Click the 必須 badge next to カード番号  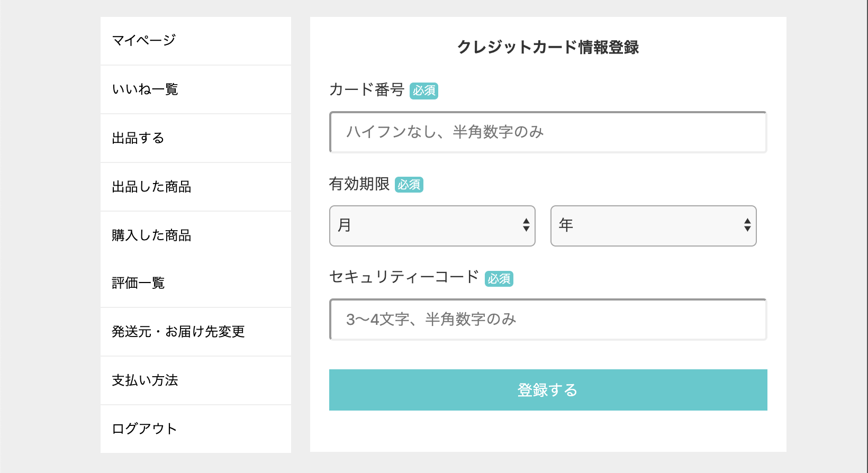[x=424, y=90]
